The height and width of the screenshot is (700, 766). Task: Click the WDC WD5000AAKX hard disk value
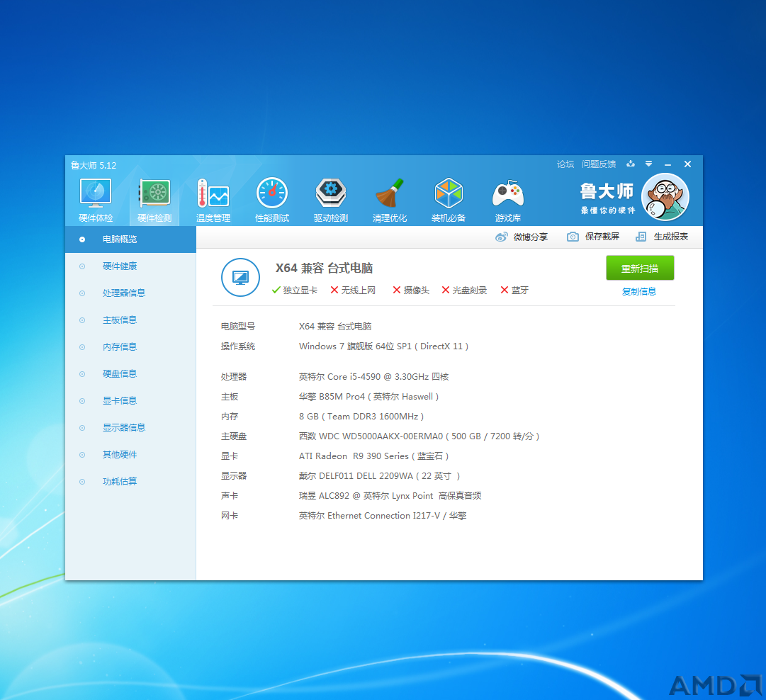[419, 436]
